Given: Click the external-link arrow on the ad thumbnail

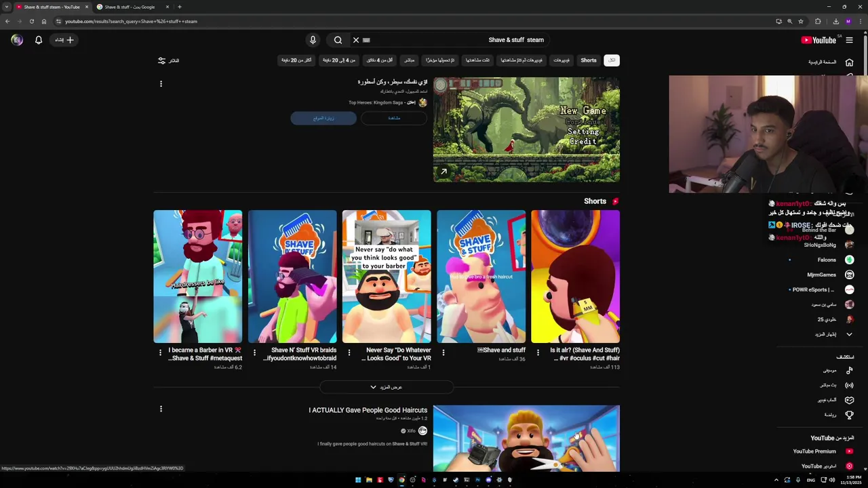Looking at the screenshot, I should click(443, 171).
